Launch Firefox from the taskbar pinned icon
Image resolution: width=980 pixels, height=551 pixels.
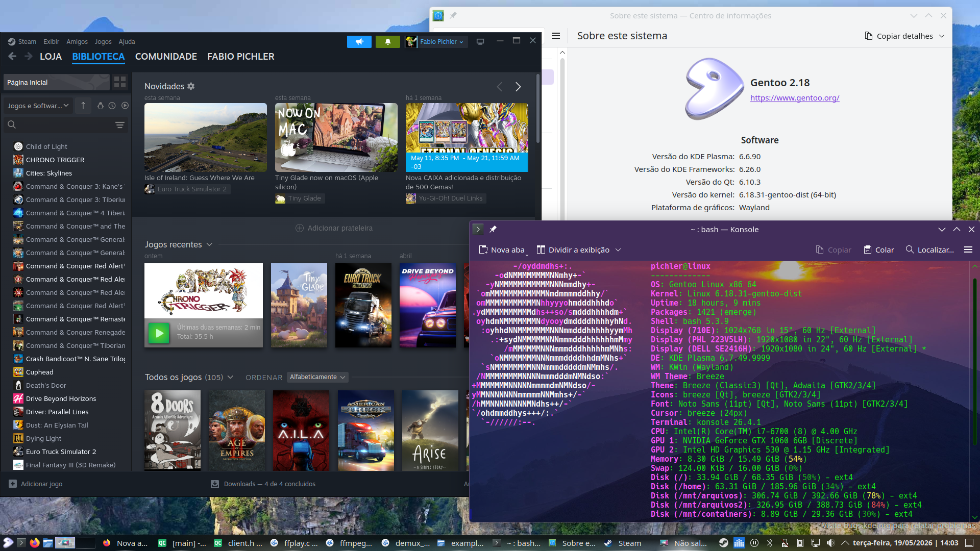pyautogui.click(x=35, y=543)
